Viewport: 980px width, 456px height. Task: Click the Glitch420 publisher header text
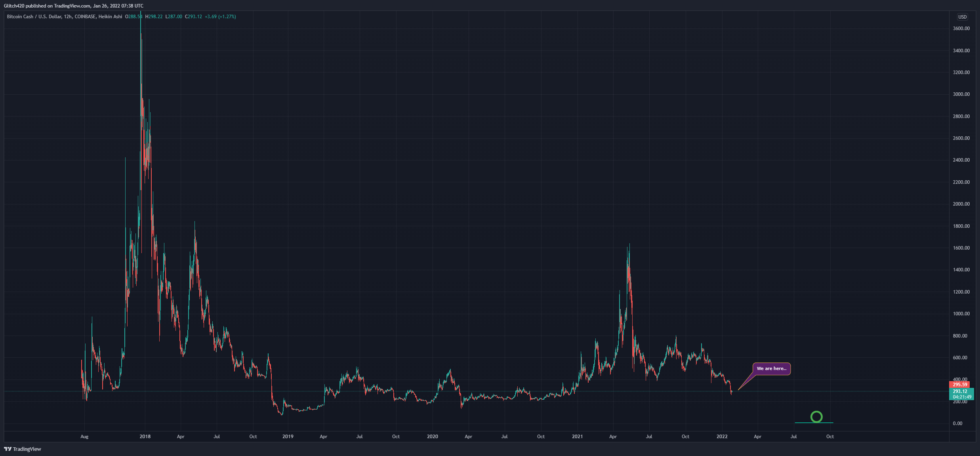[14, 6]
